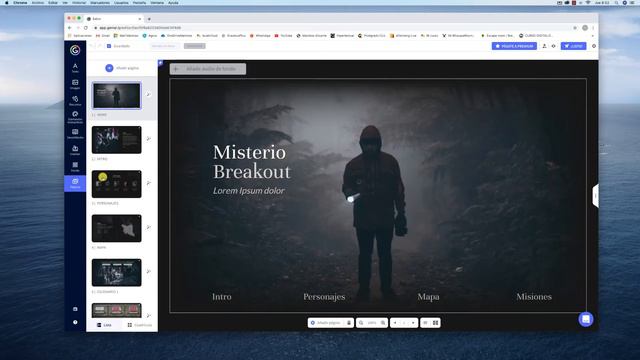Select the Mapa page thumbnail
640x360 pixels.
pos(117,228)
